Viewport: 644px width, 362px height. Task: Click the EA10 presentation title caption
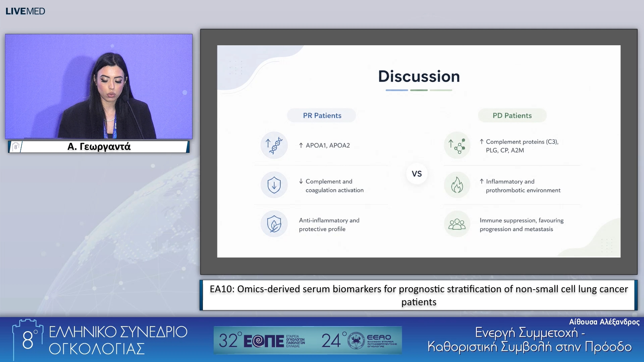419,295
